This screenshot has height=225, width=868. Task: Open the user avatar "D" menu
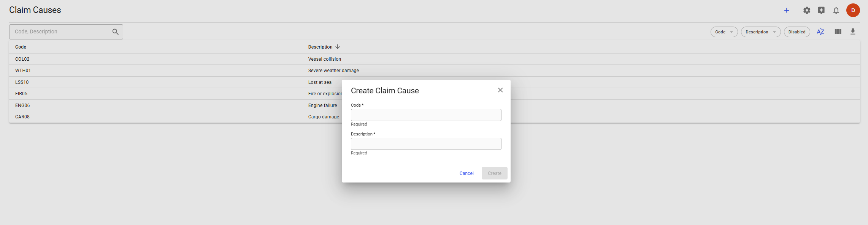853,10
